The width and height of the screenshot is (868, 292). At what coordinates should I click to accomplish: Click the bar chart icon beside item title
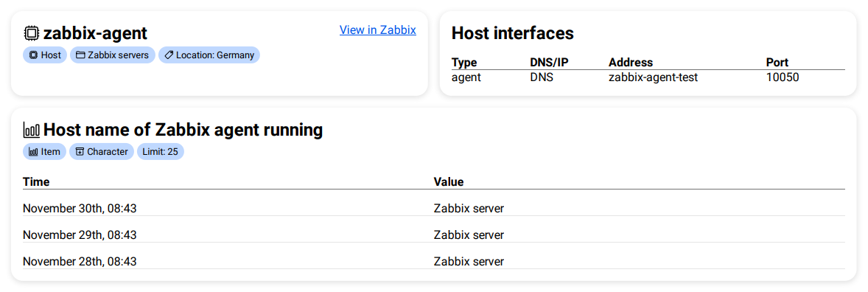click(x=32, y=131)
